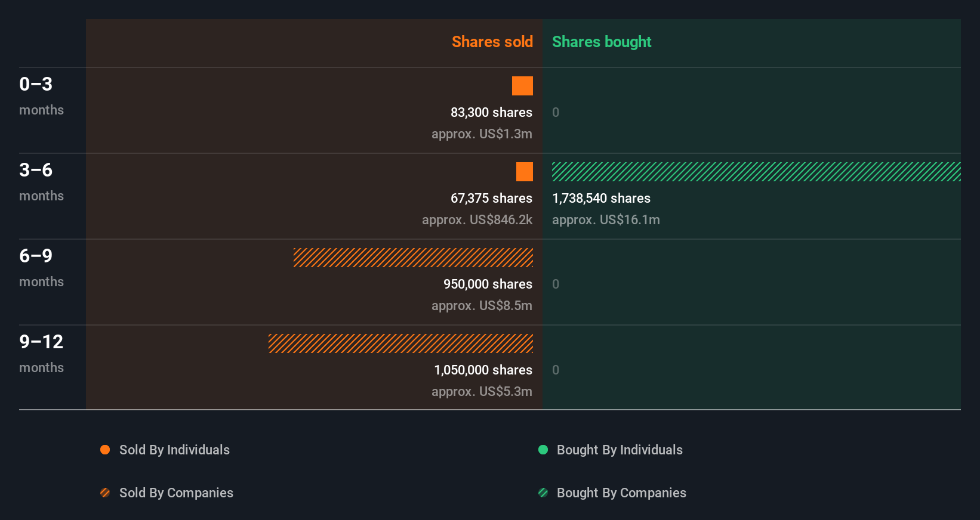Toggle the Sold By Companies legend label
980x520 pixels.
pos(176,493)
